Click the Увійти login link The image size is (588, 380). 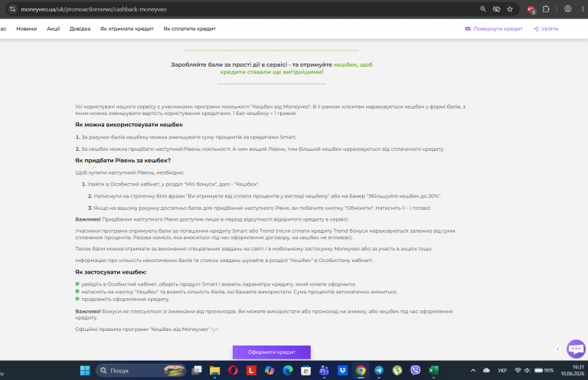546,29
